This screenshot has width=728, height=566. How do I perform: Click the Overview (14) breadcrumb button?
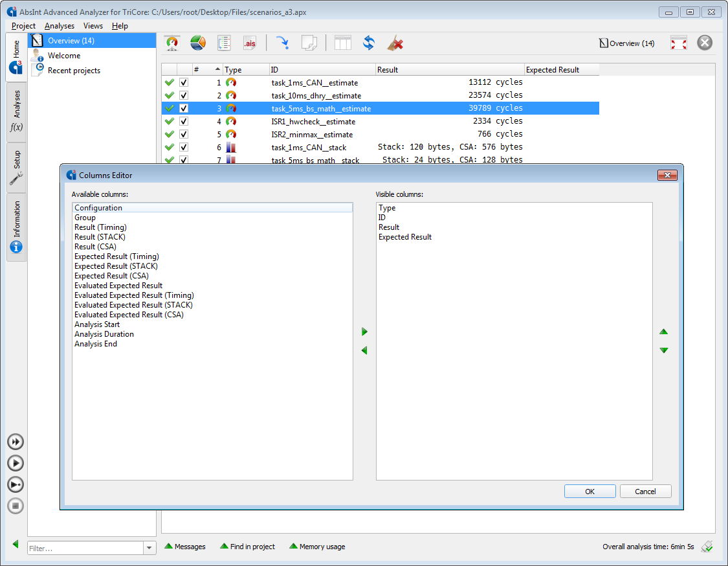point(627,43)
